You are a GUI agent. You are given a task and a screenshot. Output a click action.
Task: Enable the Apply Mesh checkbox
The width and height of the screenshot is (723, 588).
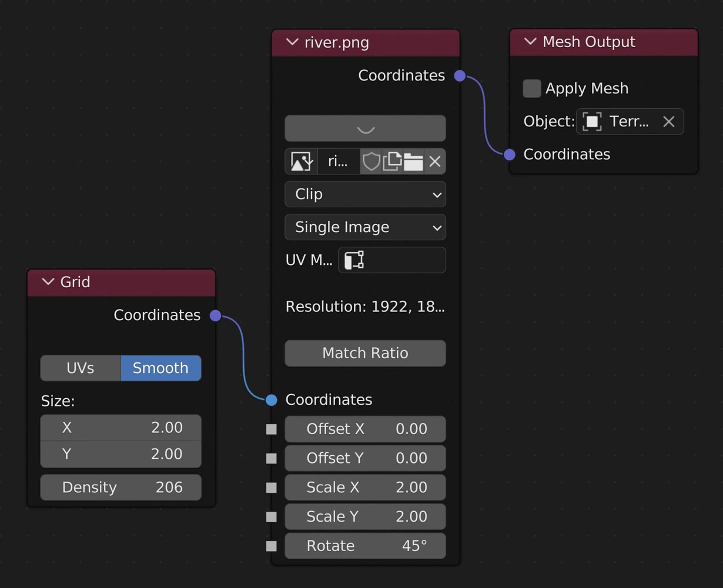click(x=532, y=89)
